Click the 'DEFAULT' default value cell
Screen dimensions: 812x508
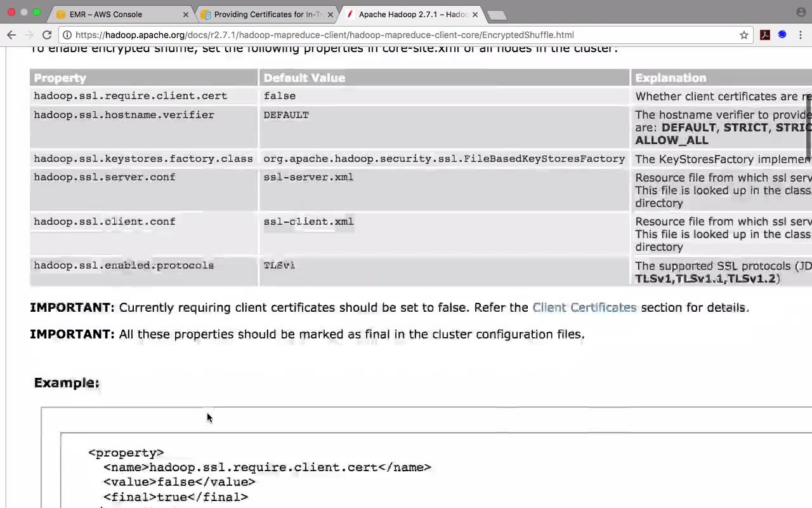pyautogui.click(x=444, y=127)
